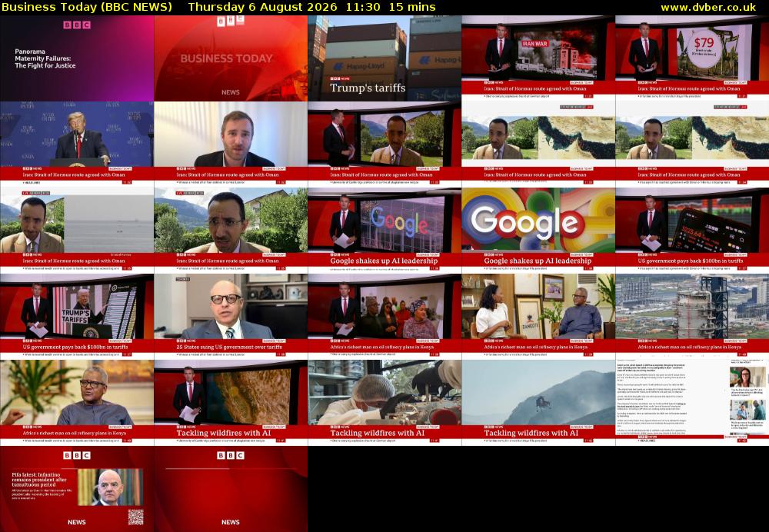The width and height of the screenshot is (769, 532).
Task: Open presenter frame with Google building sign
Action: [x=384, y=231]
